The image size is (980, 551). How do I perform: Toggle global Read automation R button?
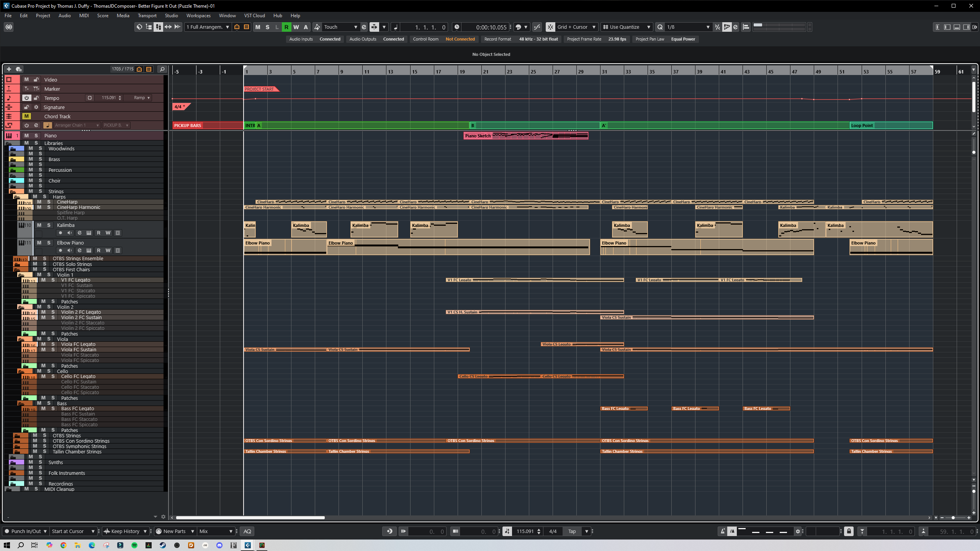click(286, 27)
